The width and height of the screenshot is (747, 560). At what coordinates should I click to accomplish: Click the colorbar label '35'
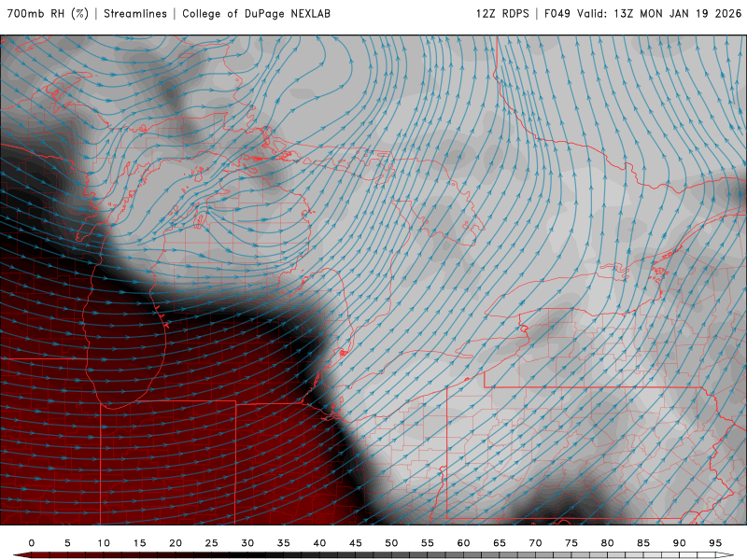click(x=284, y=543)
